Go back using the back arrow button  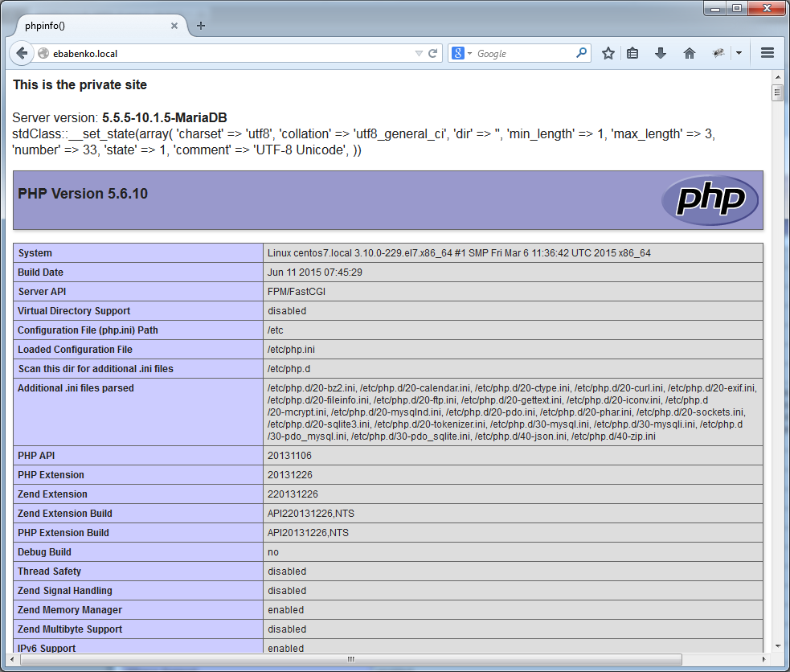click(22, 53)
